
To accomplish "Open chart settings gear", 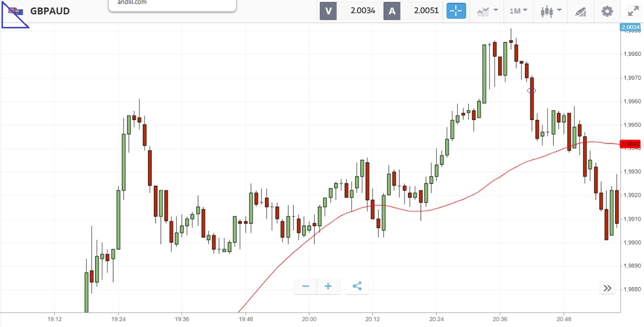I will tap(607, 11).
